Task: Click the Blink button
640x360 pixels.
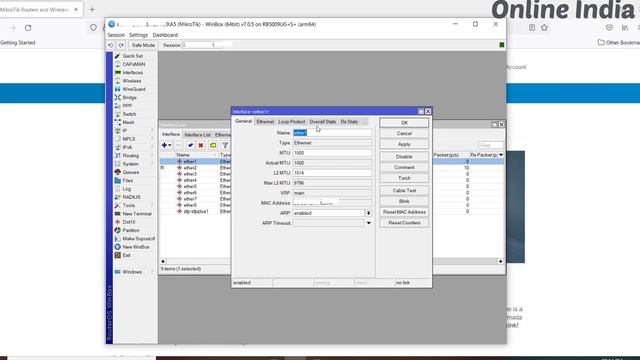Action: tap(404, 201)
